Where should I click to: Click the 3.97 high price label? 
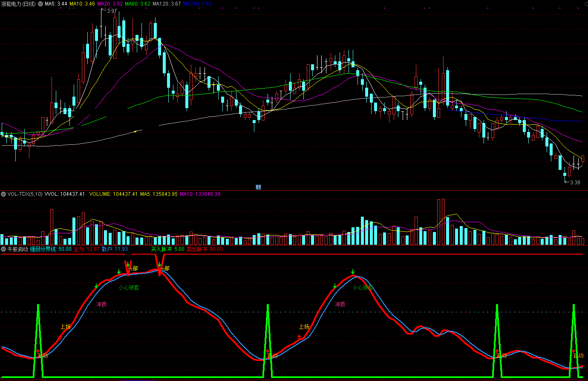pyautogui.click(x=112, y=11)
